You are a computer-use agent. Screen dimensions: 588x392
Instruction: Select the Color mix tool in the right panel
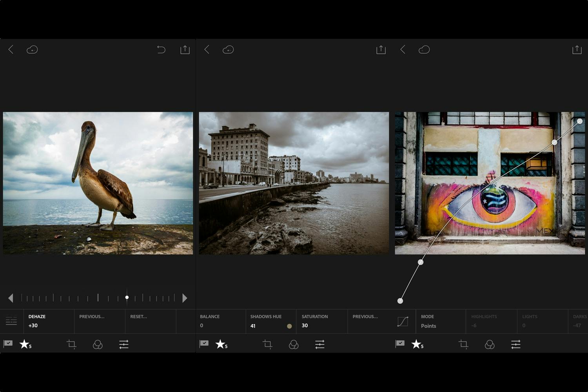click(x=490, y=344)
